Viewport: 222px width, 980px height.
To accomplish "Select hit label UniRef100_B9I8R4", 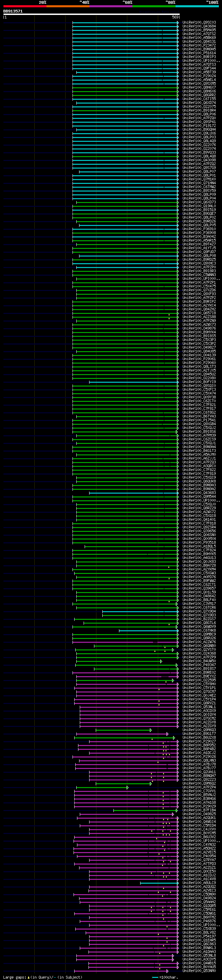I will coord(199,110).
